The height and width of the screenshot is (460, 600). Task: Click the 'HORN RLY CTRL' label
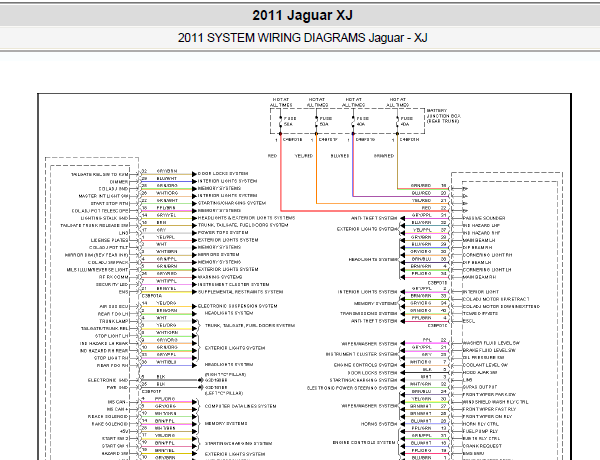click(x=481, y=424)
